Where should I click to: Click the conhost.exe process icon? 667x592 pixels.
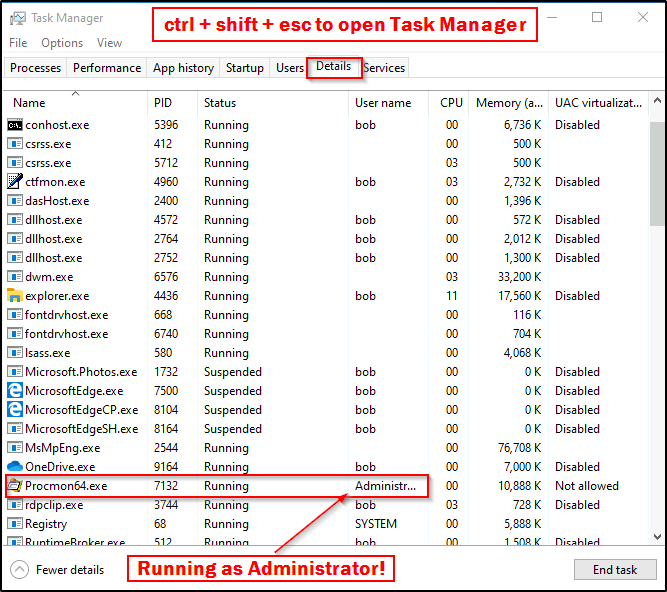(15, 125)
